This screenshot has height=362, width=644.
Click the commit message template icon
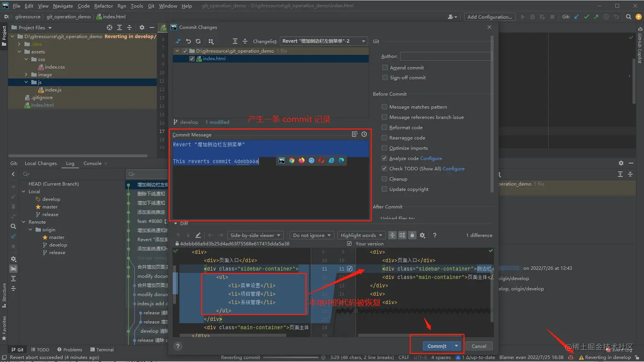[x=354, y=134]
